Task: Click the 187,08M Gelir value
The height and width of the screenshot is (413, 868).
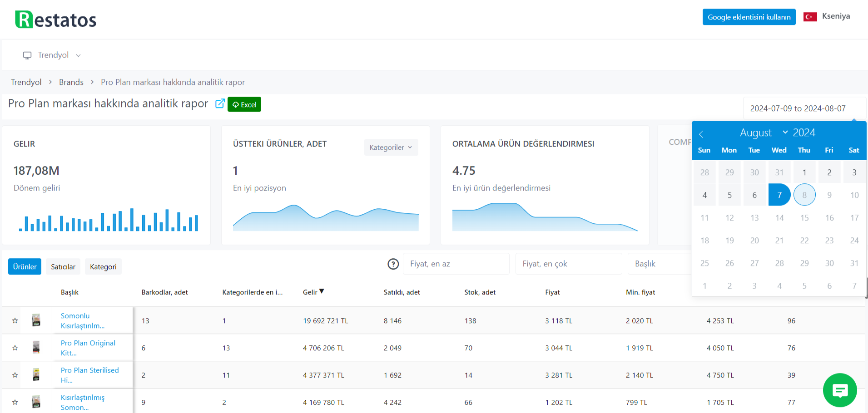Action: 36,171
